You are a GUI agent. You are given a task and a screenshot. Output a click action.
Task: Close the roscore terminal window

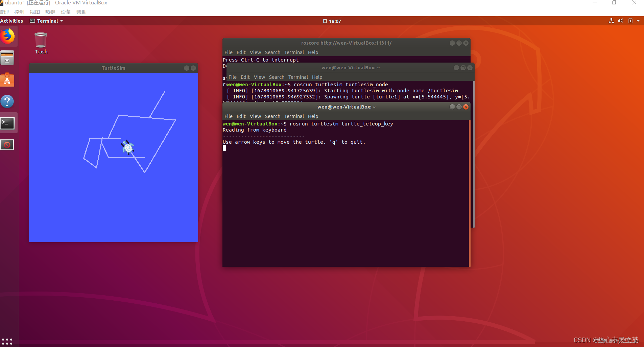tap(466, 43)
